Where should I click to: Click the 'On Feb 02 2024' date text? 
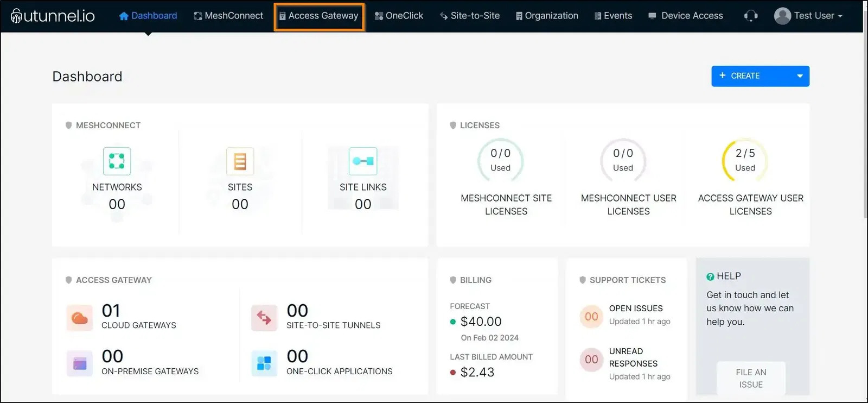pos(490,338)
